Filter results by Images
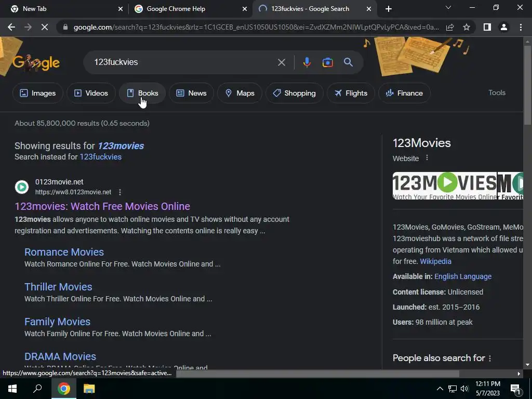 click(37, 93)
